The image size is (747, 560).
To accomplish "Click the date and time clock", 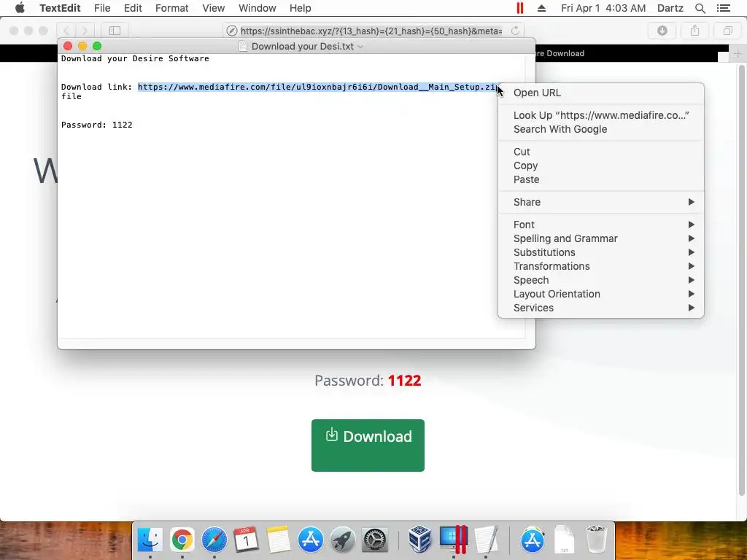I will (x=603, y=8).
